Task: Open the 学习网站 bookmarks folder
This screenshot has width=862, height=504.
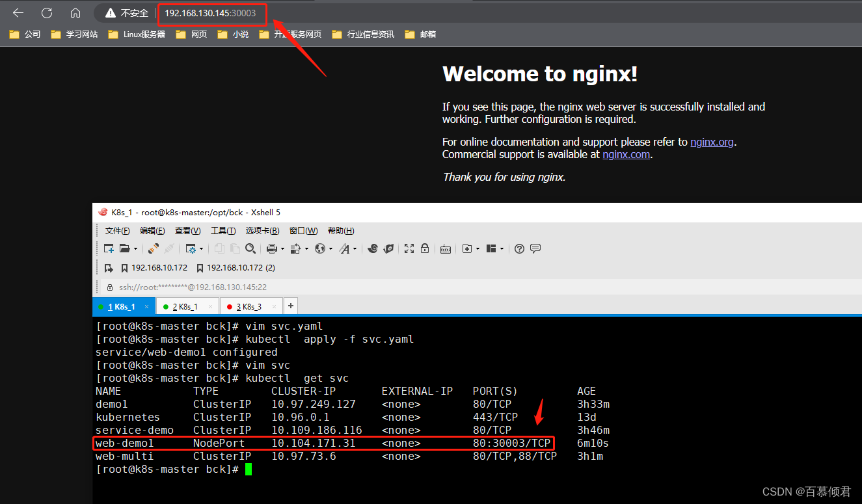Action: tap(74, 34)
